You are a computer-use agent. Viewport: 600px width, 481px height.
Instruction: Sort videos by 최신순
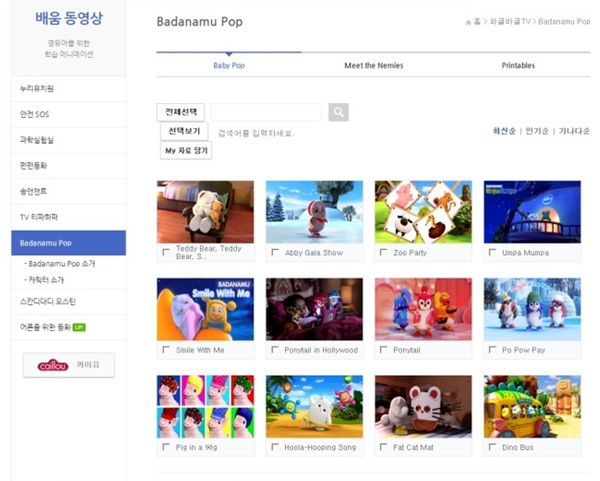coord(504,131)
